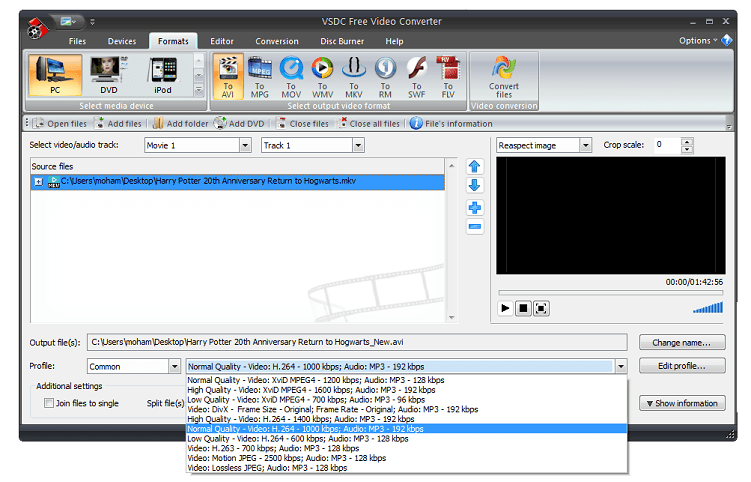Screen dimensions: 751x482
Task: Click Close files in toolbar
Action: [303, 124]
